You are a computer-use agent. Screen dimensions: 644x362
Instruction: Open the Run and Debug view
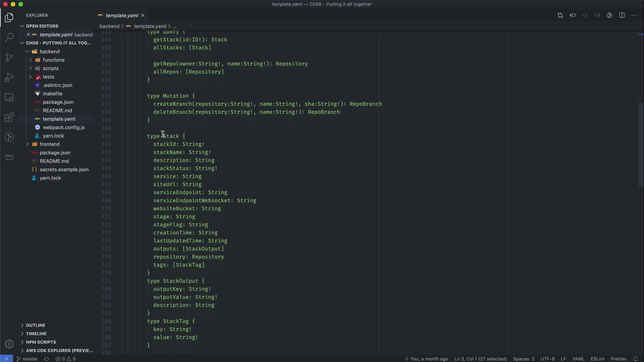(9, 77)
